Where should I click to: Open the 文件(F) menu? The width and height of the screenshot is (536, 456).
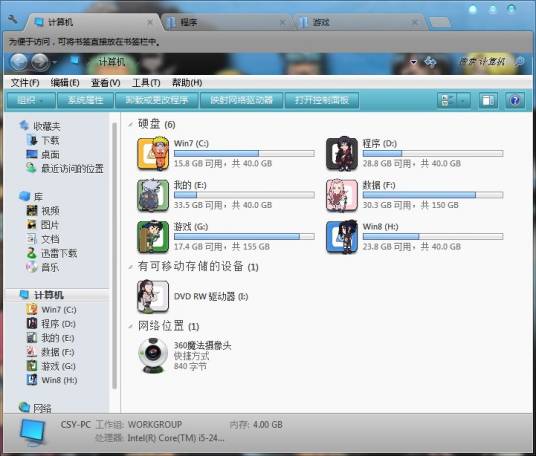coord(25,83)
